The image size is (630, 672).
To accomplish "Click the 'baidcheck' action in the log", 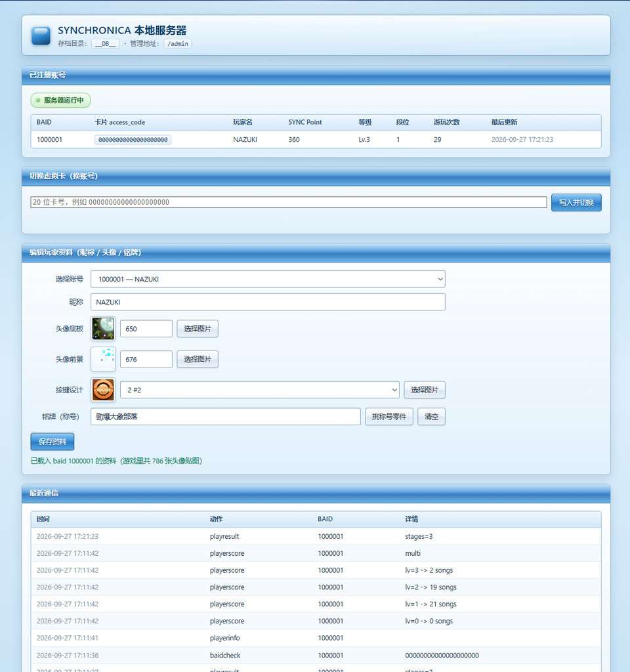I will pyautogui.click(x=226, y=656).
